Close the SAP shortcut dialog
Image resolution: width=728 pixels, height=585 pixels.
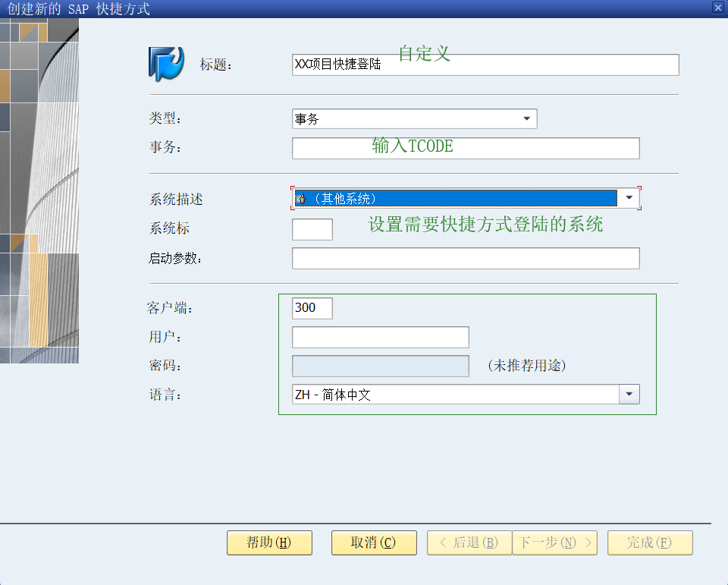coord(718,7)
